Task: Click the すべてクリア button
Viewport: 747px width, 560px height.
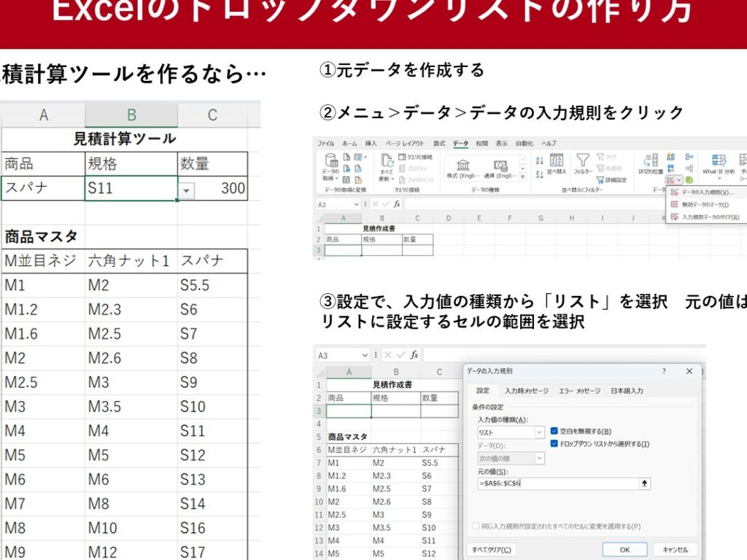Action: pyautogui.click(x=492, y=550)
